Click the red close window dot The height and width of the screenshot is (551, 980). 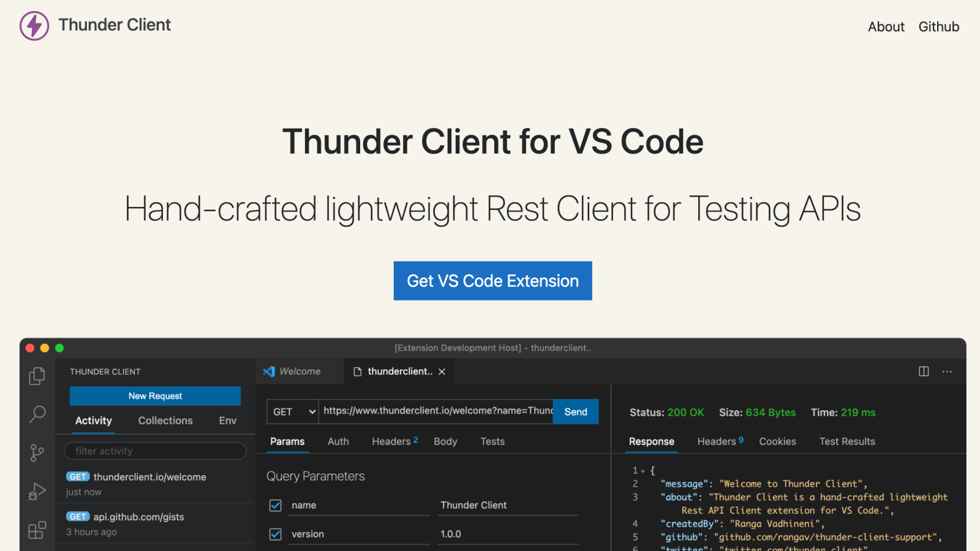click(x=29, y=348)
